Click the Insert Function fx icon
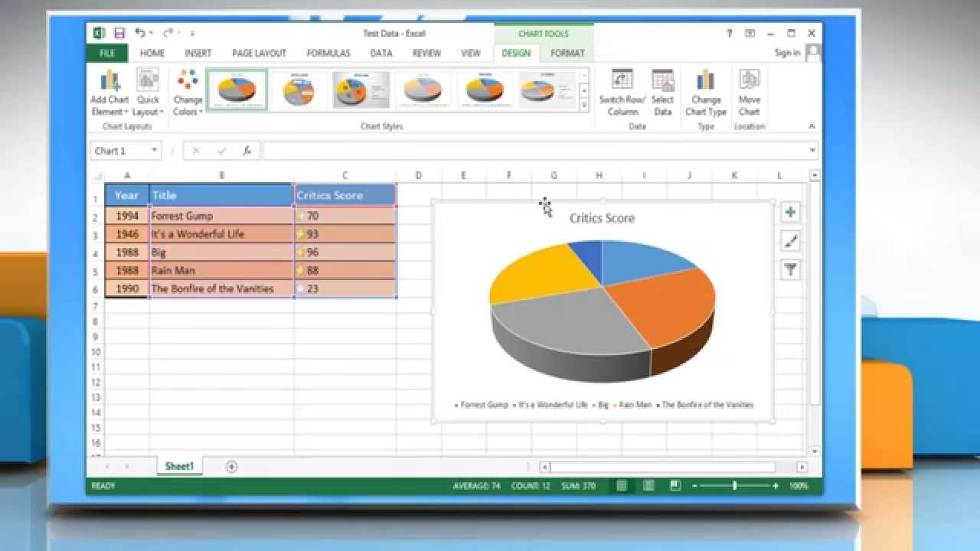 coord(247,151)
